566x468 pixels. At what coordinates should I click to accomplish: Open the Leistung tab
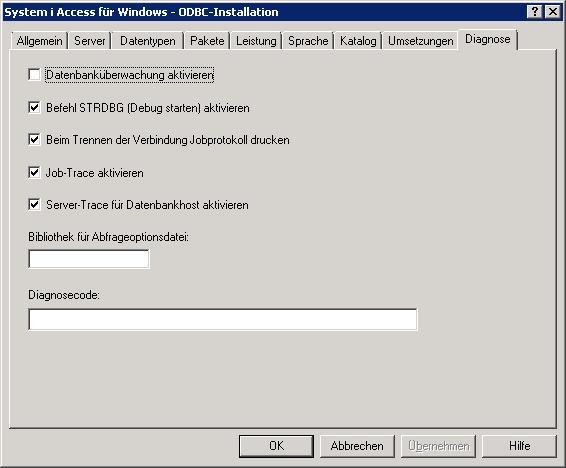[256, 41]
